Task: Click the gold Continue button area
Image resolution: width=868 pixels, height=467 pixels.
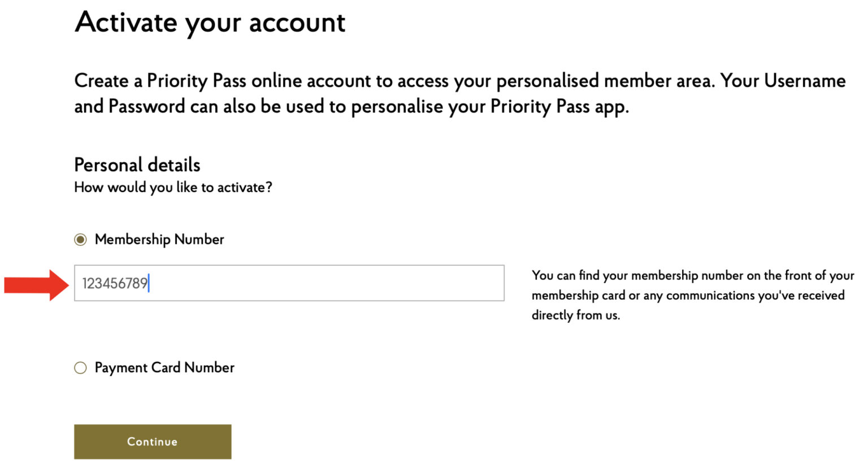Action: (x=152, y=442)
